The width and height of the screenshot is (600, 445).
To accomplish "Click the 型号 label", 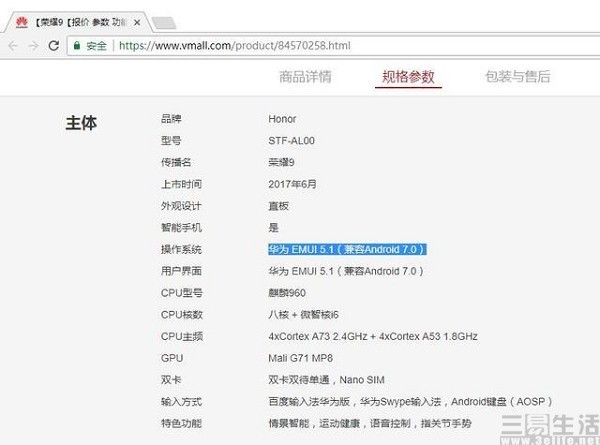I will (171, 140).
